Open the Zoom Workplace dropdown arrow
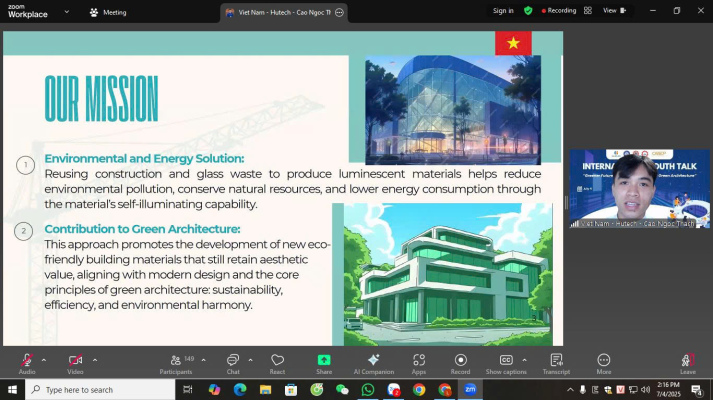This screenshot has width=713, height=400. pyautogui.click(x=66, y=12)
